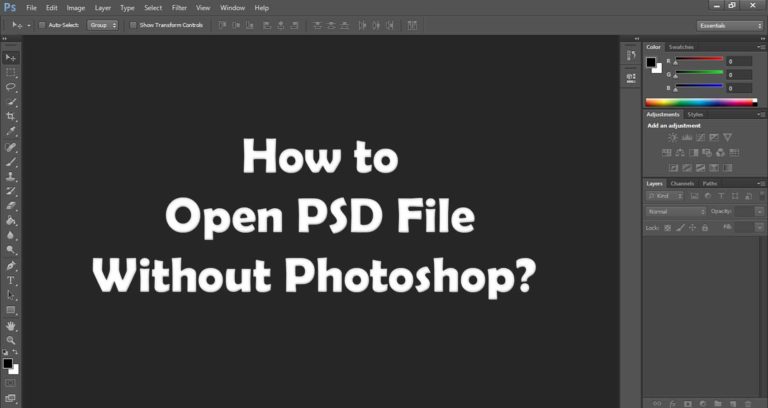The height and width of the screenshot is (408, 768).
Task: Select the Dodge tool
Action: tap(10, 250)
